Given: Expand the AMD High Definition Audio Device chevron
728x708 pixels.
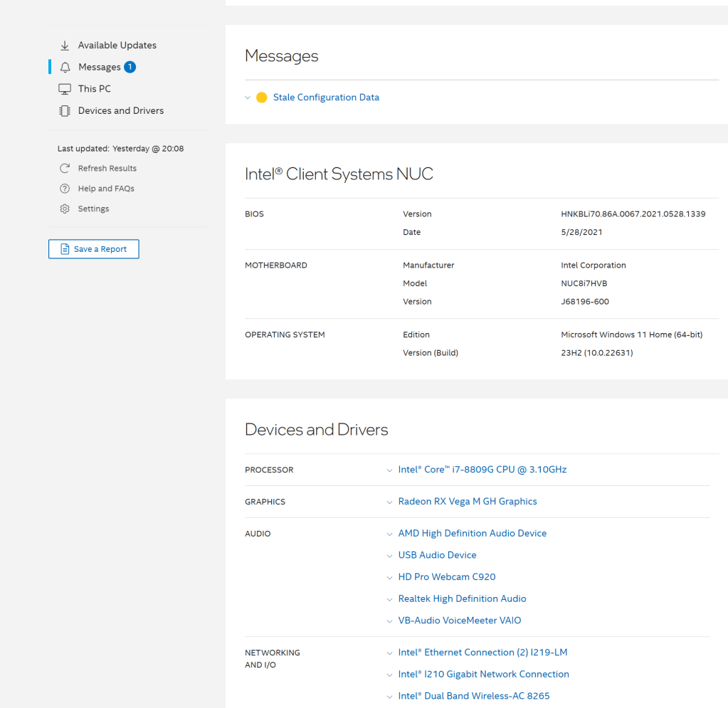Looking at the screenshot, I should click(x=389, y=534).
